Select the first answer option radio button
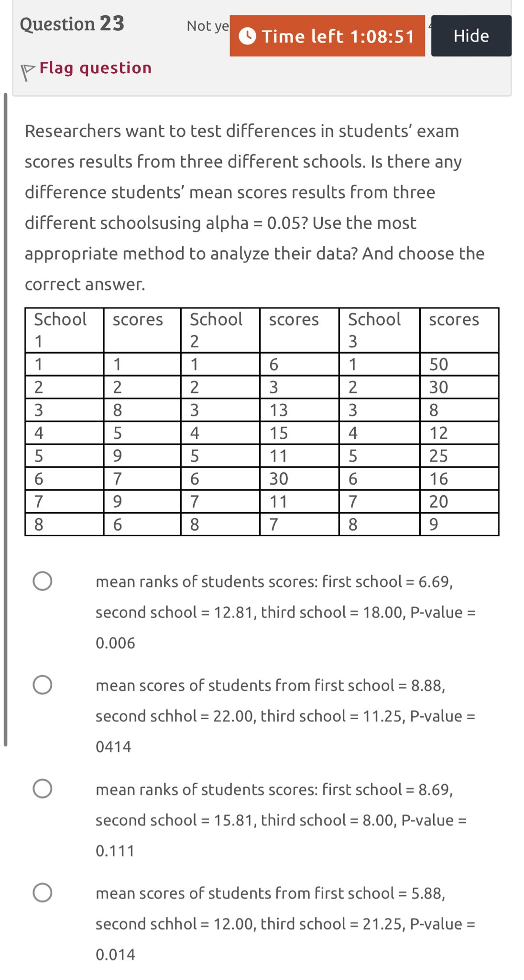Screen dimensions: 524x980 point(43,582)
